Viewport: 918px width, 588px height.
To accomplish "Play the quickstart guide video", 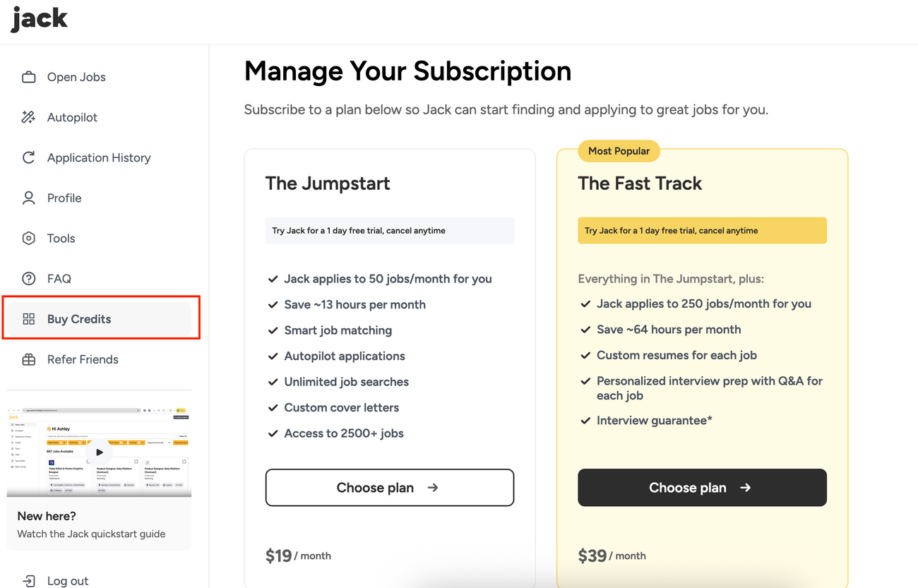I will tap(99, 452).
